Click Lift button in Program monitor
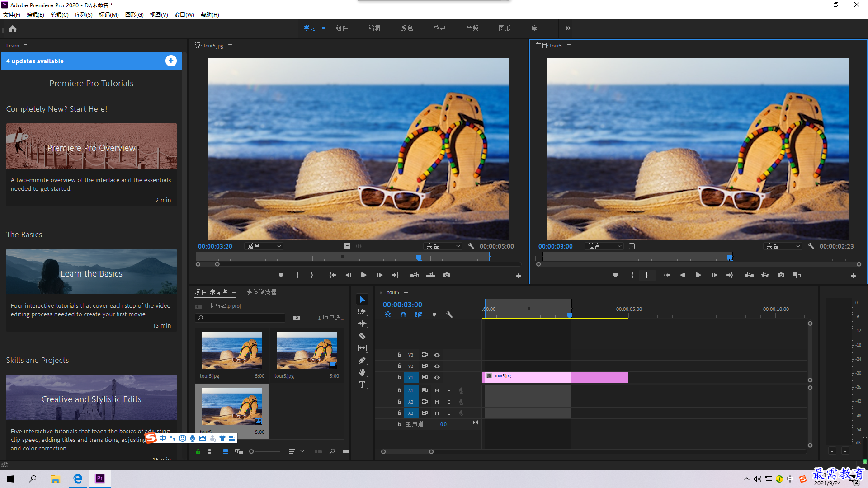The width and height of the screenshot is (868, 488). (x=749, y=275)
